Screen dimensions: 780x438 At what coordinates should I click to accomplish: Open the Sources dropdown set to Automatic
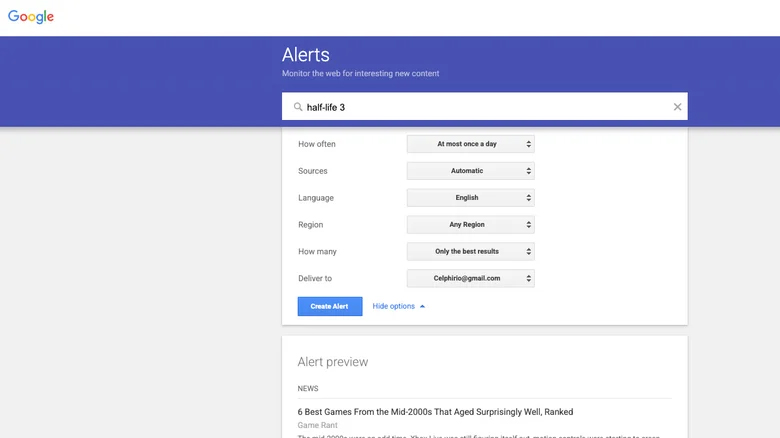470,171
